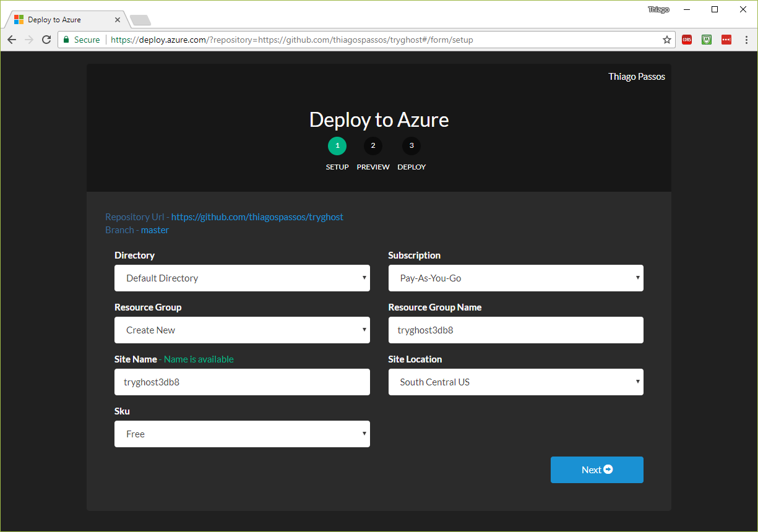Go to step 1 Setup circle

click(x=337, y=146)
